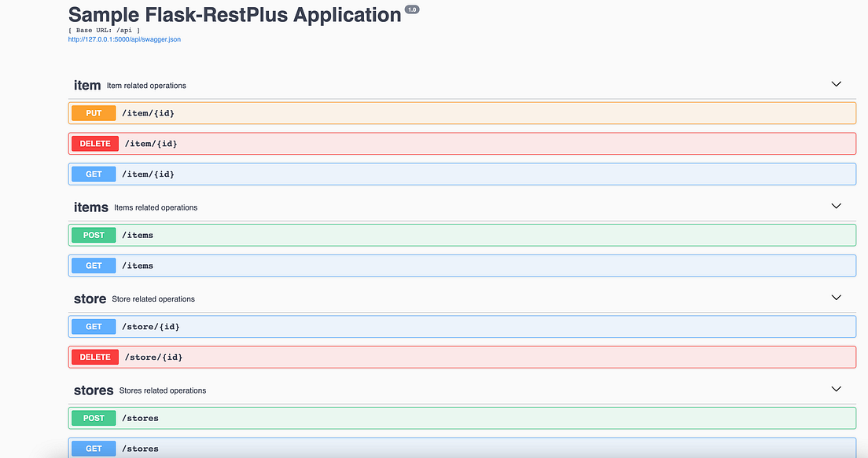Collapse the store section chevron
868x458 pixels.
(x=836, y=298)
